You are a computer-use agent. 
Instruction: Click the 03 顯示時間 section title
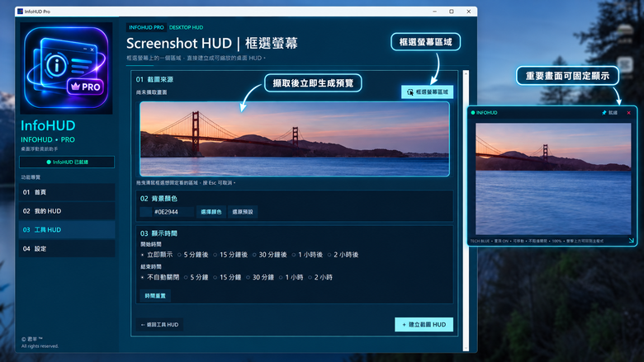(x=159, y=233)
